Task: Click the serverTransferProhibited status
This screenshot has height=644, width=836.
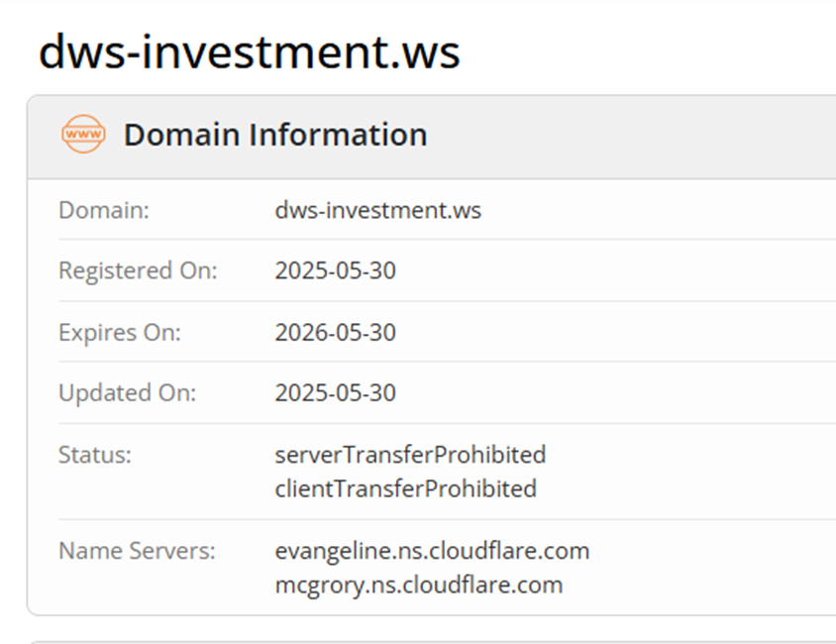Action: point(411,455)
